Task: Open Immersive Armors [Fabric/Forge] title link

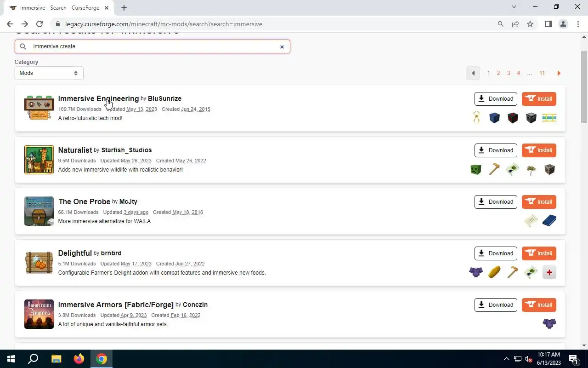Action: [x=116, y=305]
